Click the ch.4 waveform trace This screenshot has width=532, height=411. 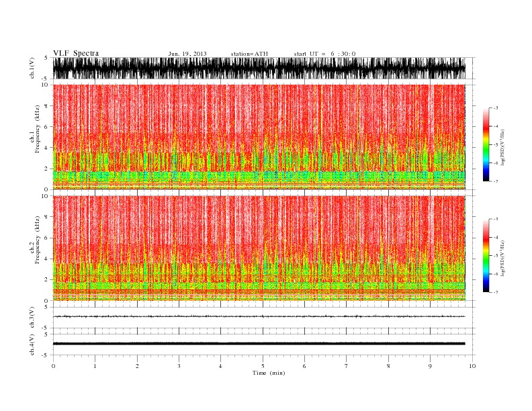[x=259, y=344]
